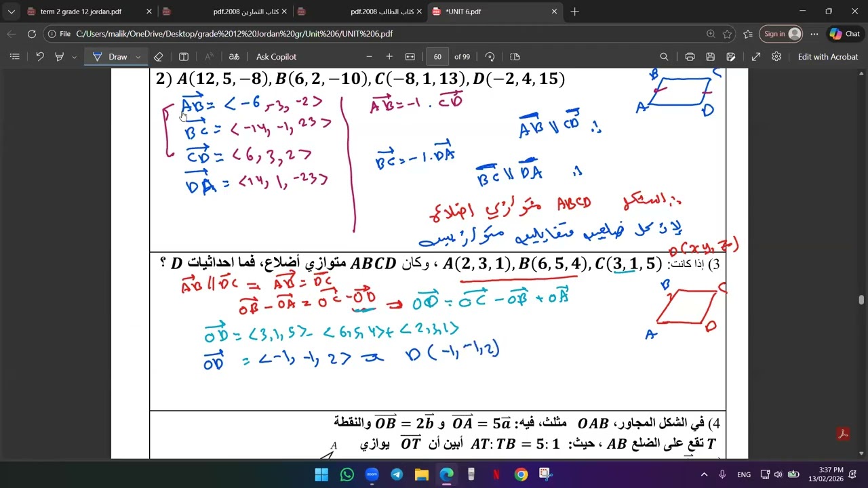The image size is (868, 488).
Task: Click the Save as icon
Action: coord(731,57)
